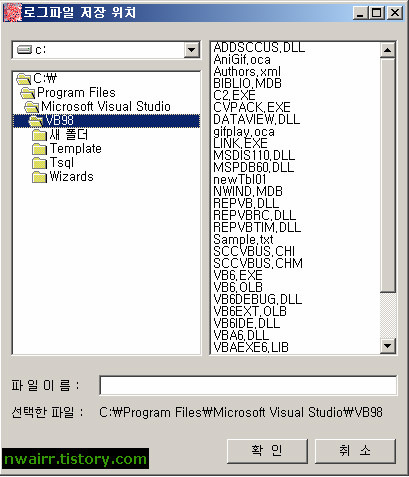Minimize the 로그파일 저장 위치 dialog
Image resolution: width=409 pixels, height=477 pixels.
point(360,13)
